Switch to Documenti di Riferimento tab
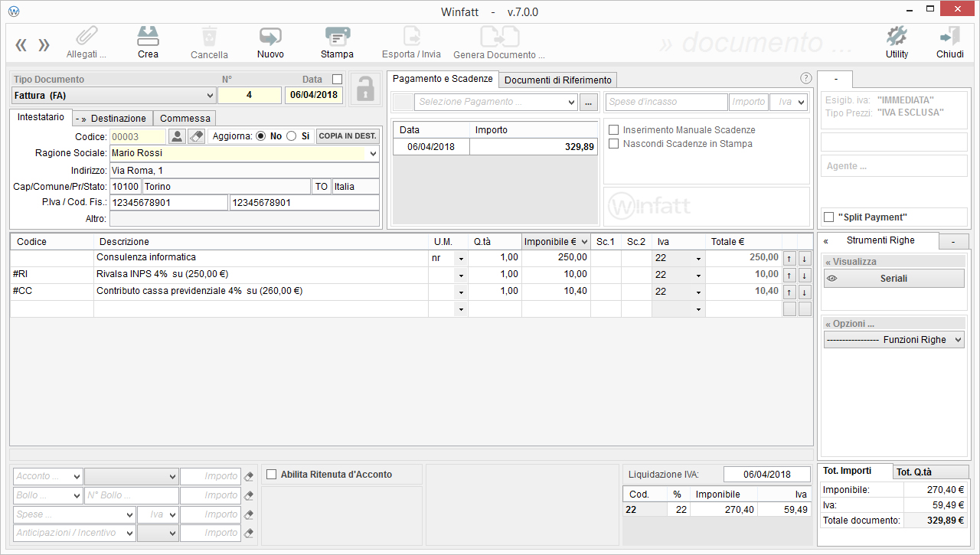This screenshot has width=980, height=555. [558, 80]
